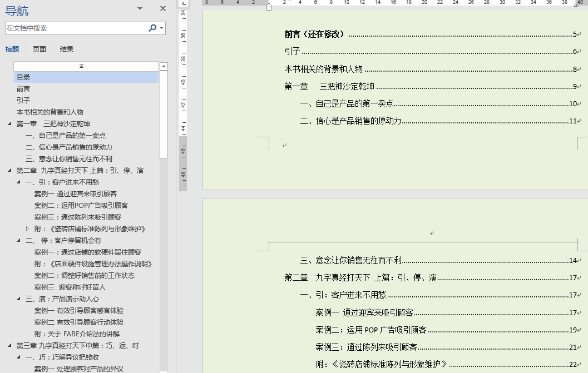Click the jump-to-beginning bar above 目录
The image size is (588, 373).
pos(81,66)
